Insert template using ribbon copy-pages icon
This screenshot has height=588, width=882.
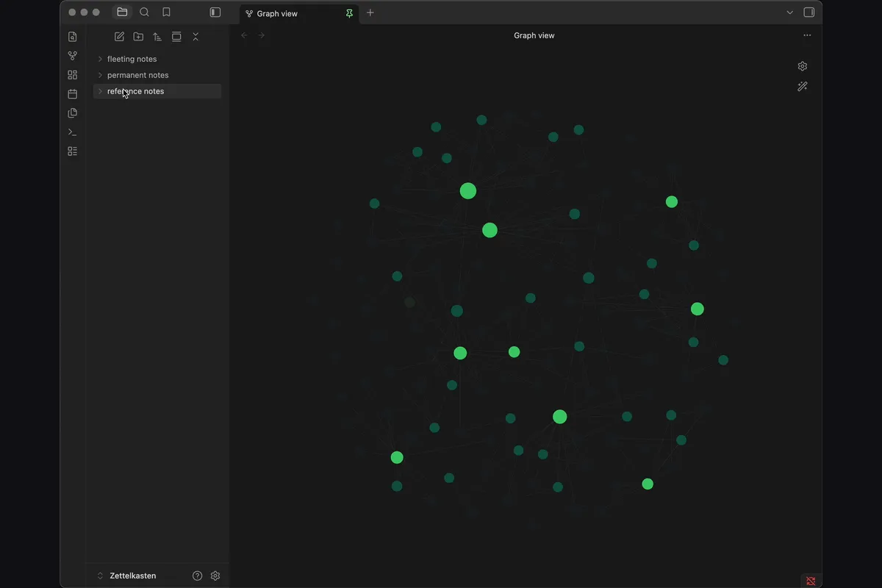click(72, 113)
